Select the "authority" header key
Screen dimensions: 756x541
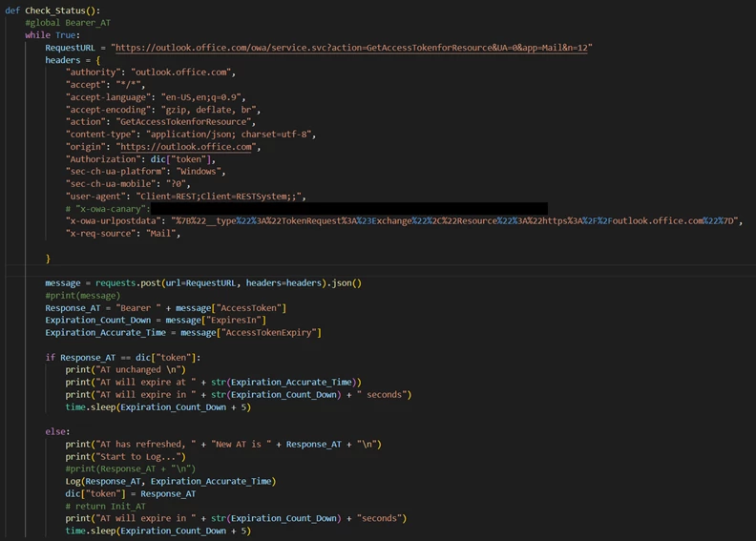[x=94, y=73]
